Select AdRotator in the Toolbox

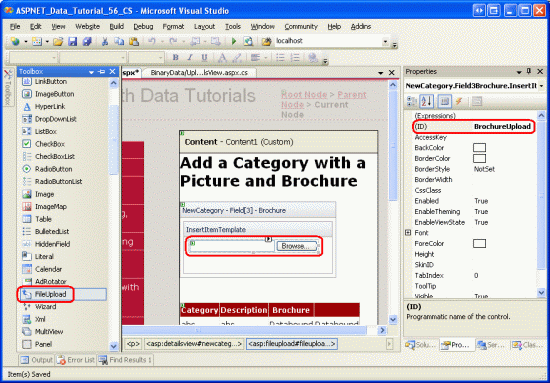[51, 282]
